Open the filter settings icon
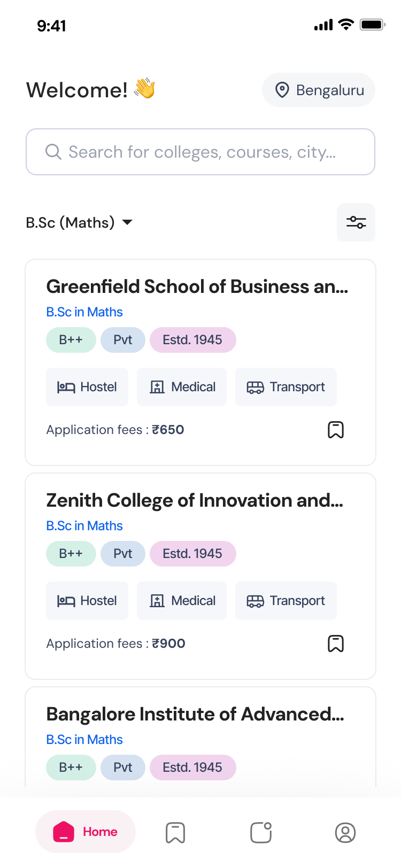Screen dimensions: 401x868 356,222
